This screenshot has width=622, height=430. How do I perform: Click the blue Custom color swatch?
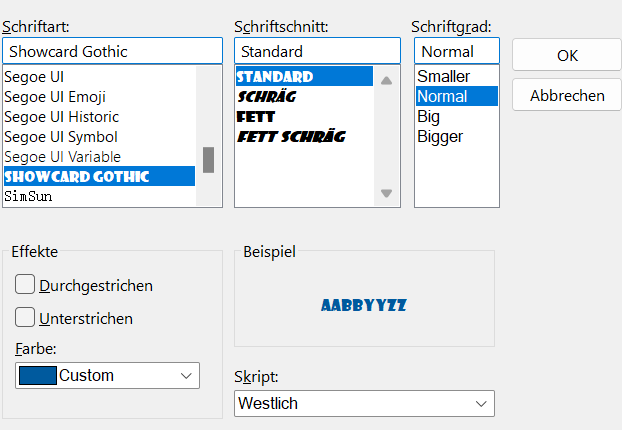(x=37, y=375)
